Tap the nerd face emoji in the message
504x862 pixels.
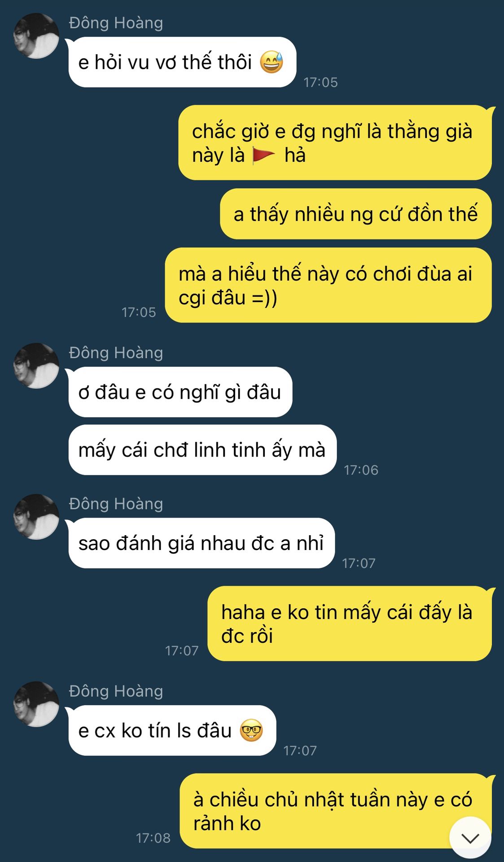251,730
